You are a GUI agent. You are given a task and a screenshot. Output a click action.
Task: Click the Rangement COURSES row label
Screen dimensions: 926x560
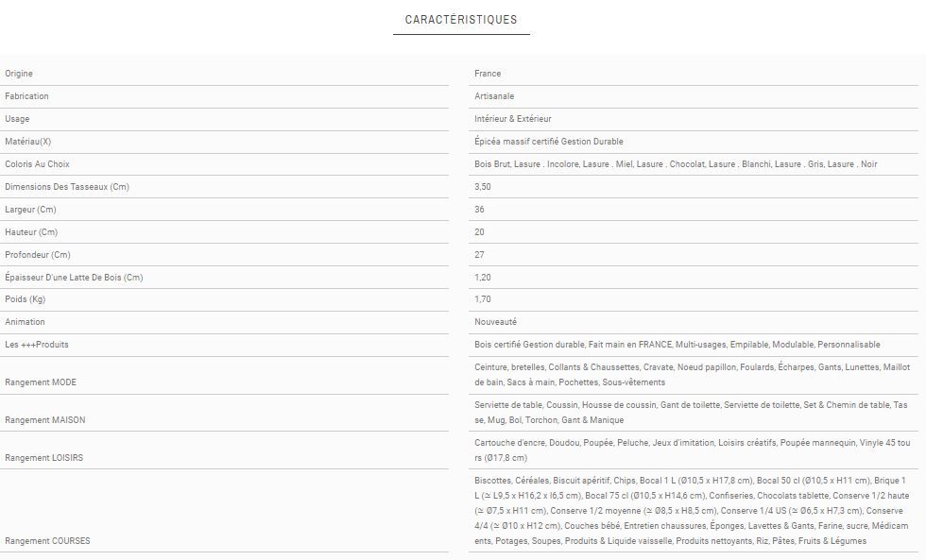tap(47, 541)
